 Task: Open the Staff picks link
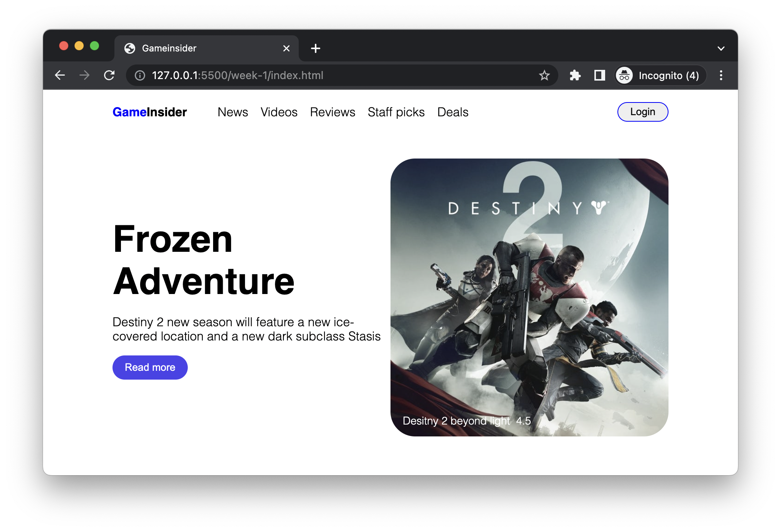[x=396, y=112]
